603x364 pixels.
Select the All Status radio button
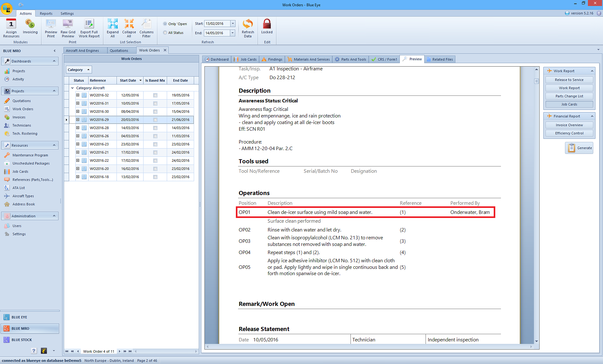point(165,33)
